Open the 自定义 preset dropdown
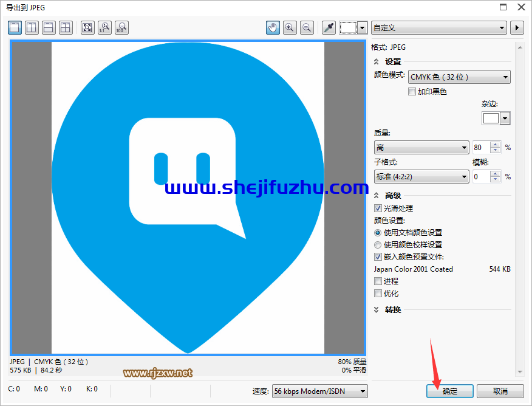This screenshot has width=532, height=406. point(438,28)
